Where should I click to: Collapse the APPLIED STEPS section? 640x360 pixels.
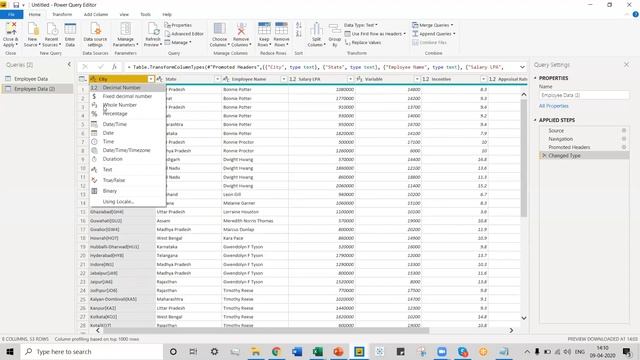point(535,120)
